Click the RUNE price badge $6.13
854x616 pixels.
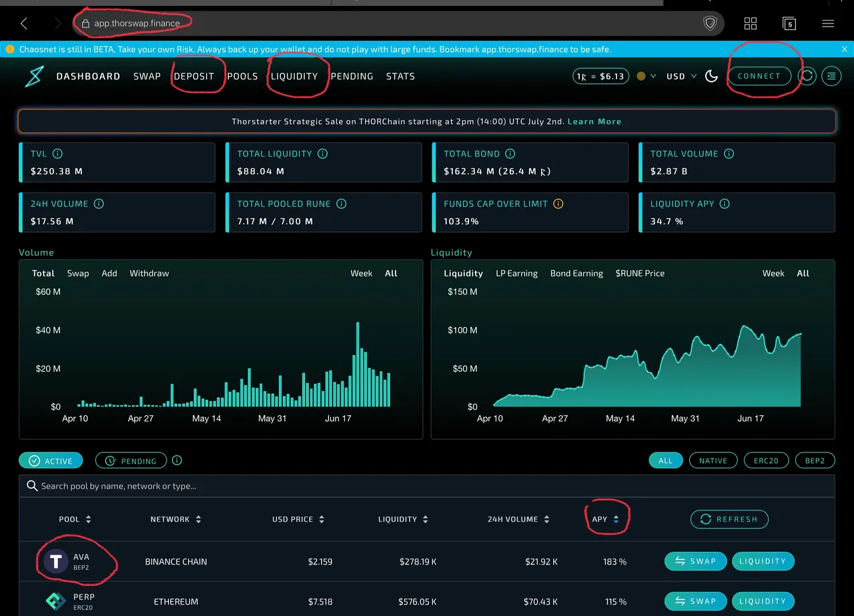(600, 76)
